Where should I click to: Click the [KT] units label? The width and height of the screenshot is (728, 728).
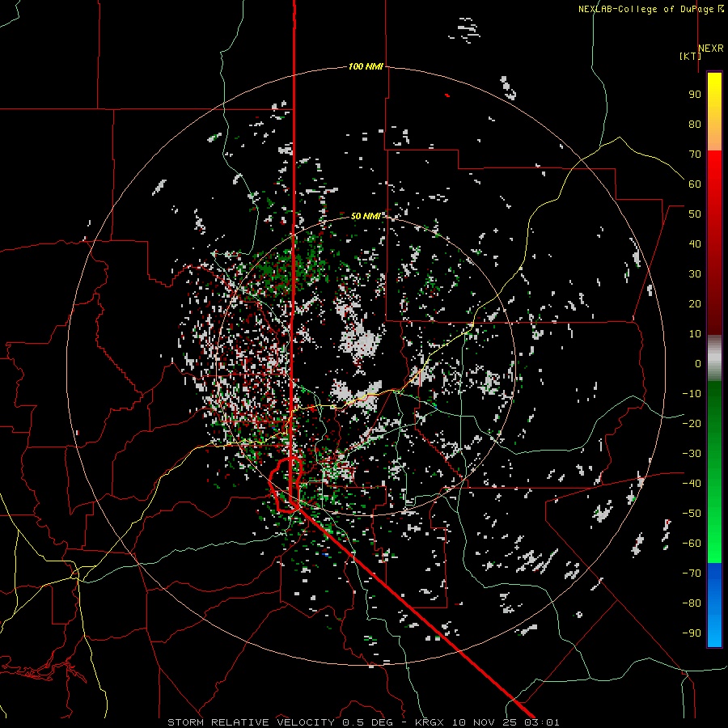(x=690, y=56)
